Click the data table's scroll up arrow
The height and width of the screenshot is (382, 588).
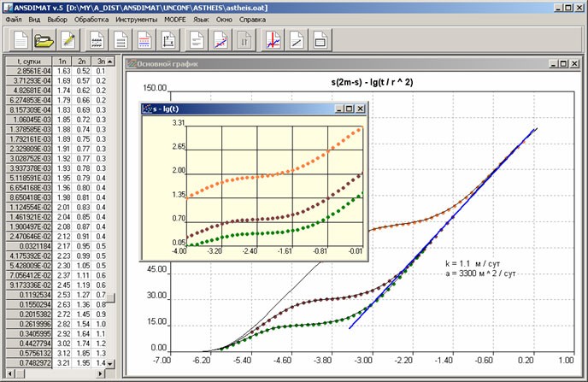pyautogui.click(x=110, y=62)
